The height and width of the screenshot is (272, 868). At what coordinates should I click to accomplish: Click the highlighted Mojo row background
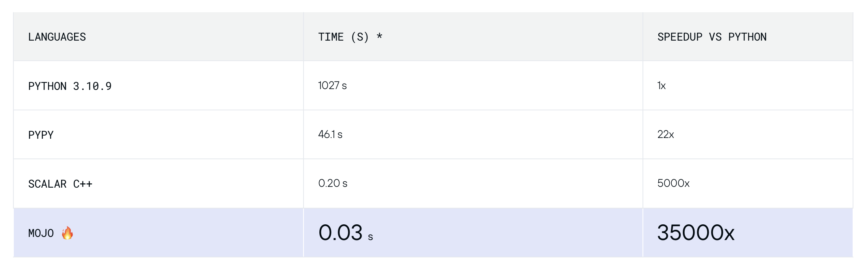433,233
